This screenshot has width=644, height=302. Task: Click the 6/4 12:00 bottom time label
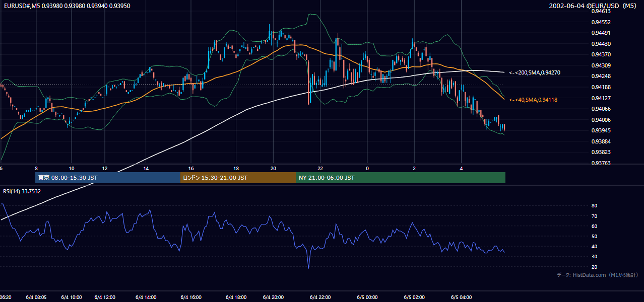pos(105,297)
